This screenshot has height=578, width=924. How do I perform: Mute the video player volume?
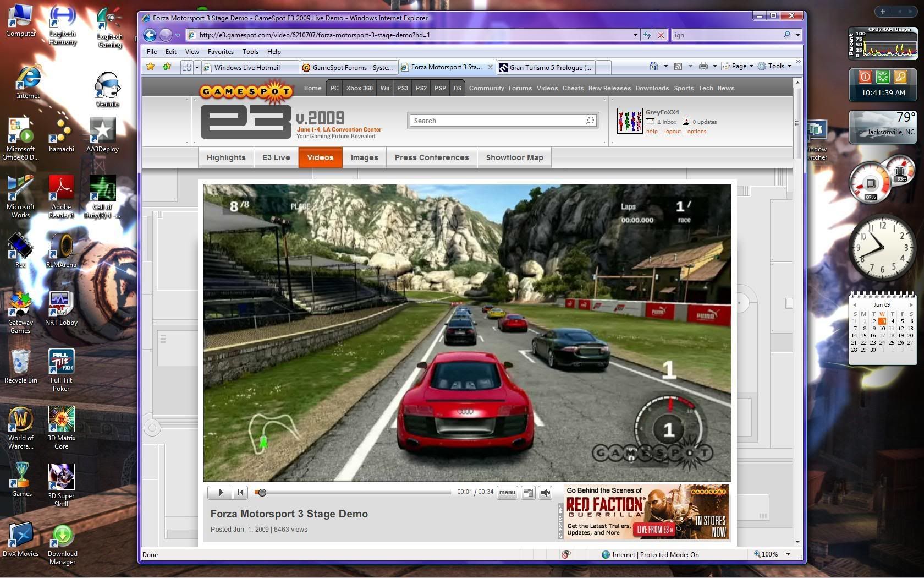[x=545, y=493]
